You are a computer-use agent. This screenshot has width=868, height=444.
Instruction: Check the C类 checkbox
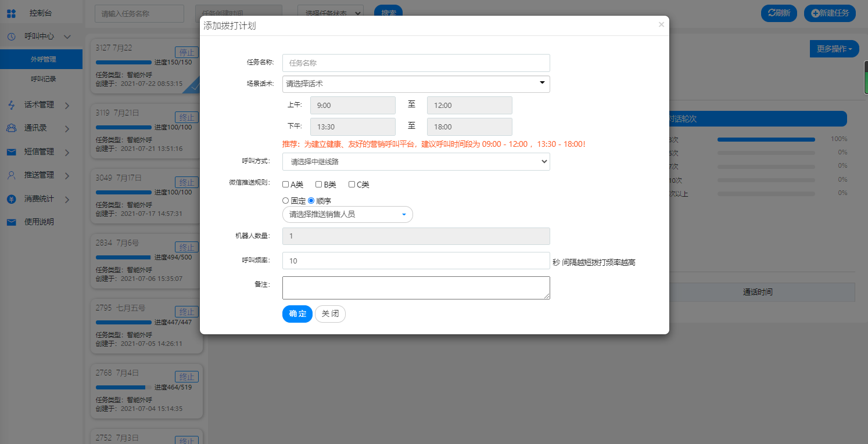pyautogui.click(x=352, y=185)
